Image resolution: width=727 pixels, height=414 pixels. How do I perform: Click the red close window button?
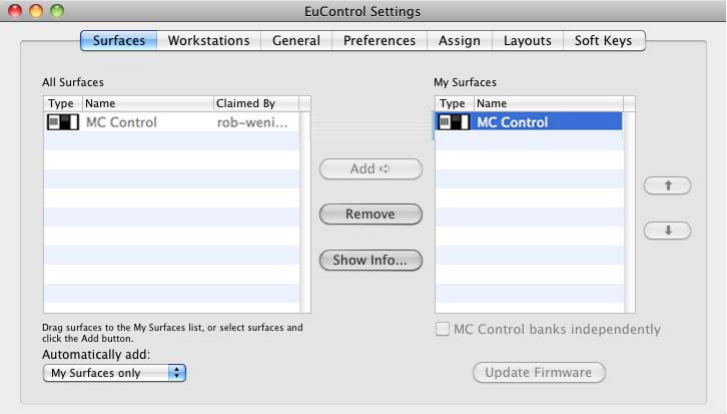15,11
